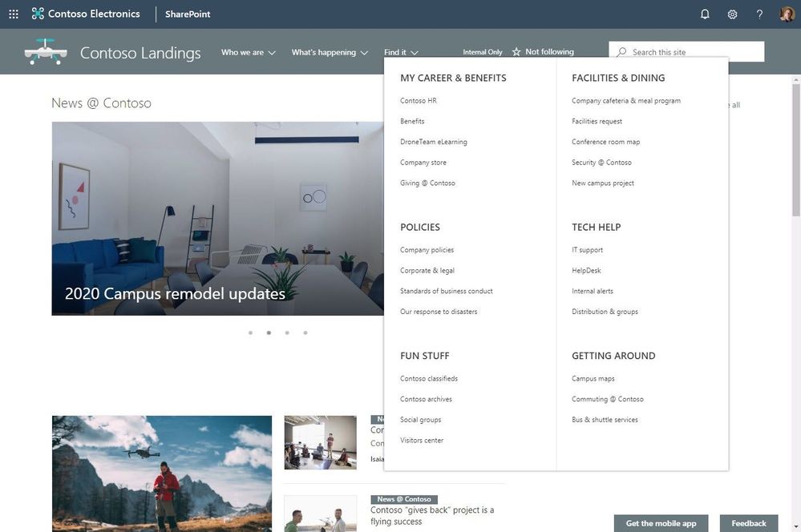Open notifications bell
The image size is (801, 532).
(704, 14)
